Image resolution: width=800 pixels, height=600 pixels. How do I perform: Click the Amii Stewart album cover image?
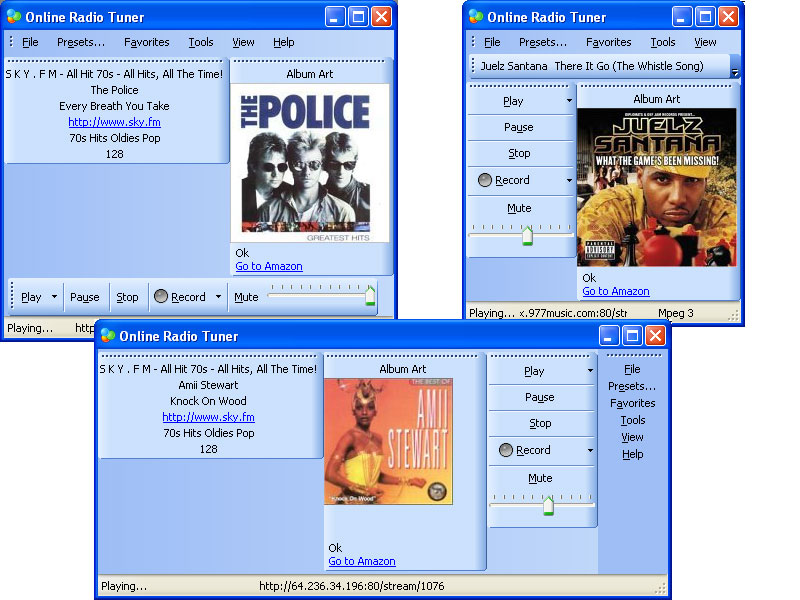tap(388, 441)
